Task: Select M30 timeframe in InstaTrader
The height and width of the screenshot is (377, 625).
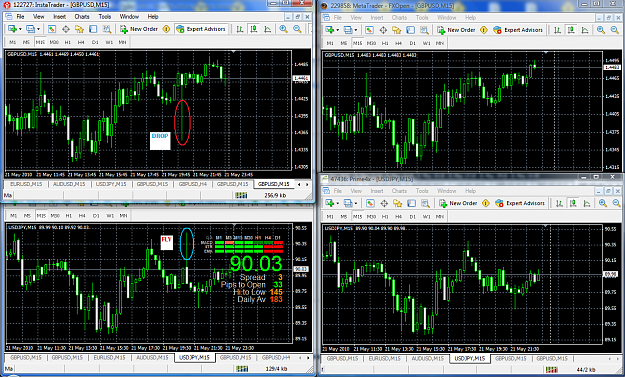Action: tap(54, 42)
